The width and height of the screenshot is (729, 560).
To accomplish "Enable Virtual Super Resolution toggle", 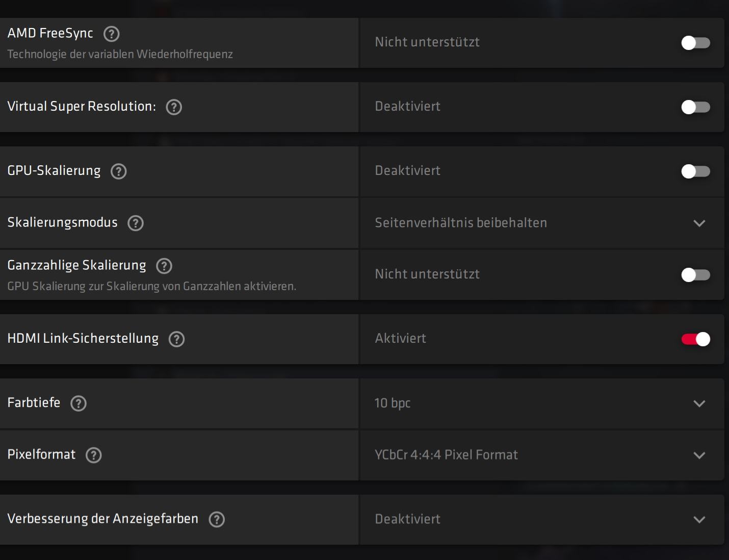I will 695,107.
